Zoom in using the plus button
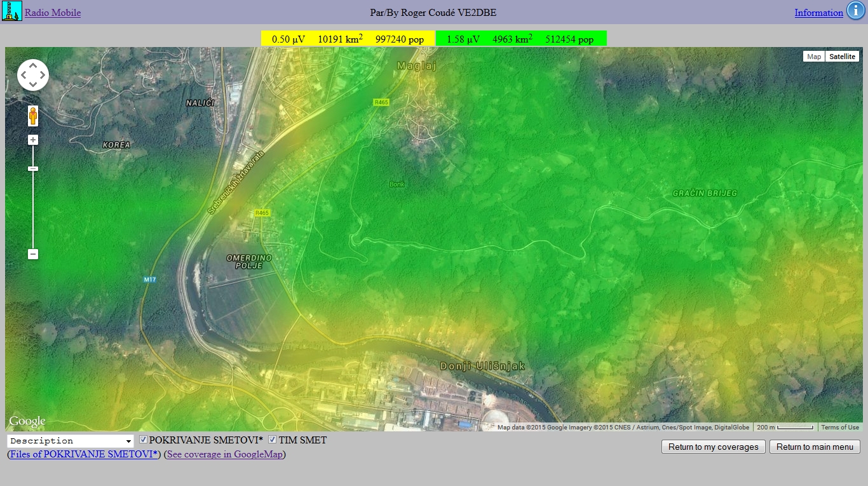 click(33, 140)
